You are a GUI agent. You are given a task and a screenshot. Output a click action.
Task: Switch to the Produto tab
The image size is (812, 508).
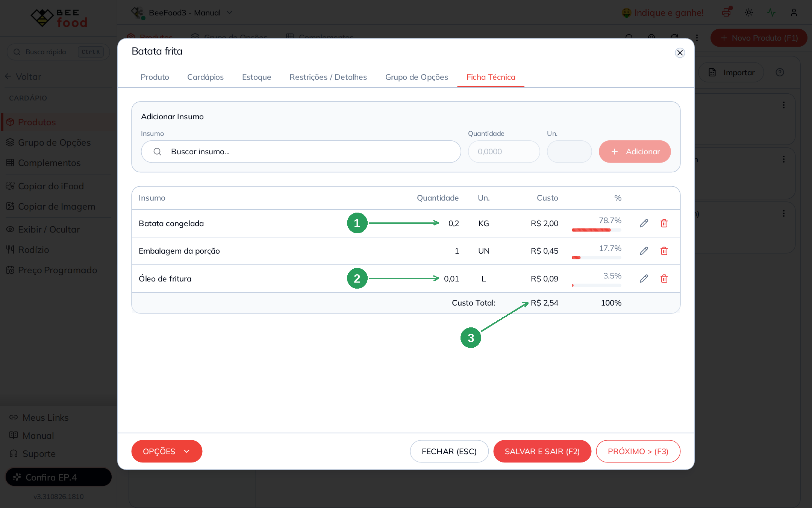click(155, 77)
